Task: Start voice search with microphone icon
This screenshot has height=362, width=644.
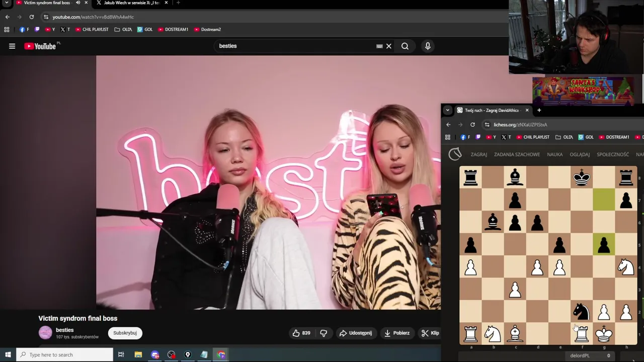Action: coord(428,46)
